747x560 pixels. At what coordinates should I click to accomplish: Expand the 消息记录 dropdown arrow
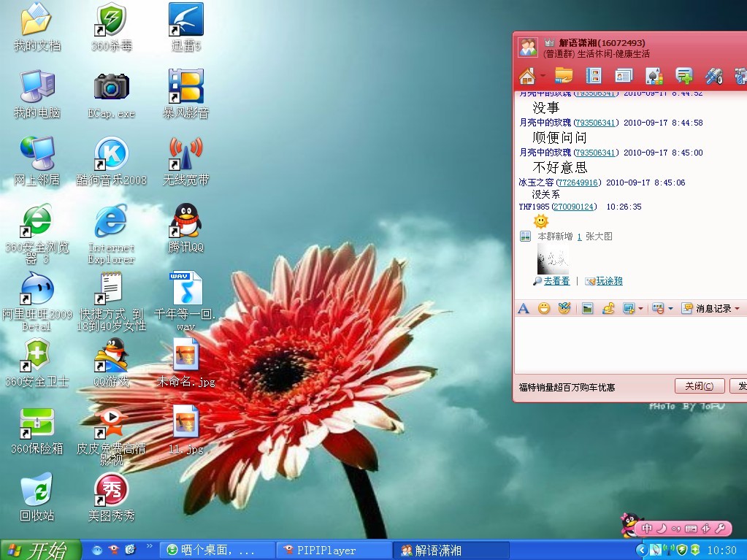click(x=737, y=309)
